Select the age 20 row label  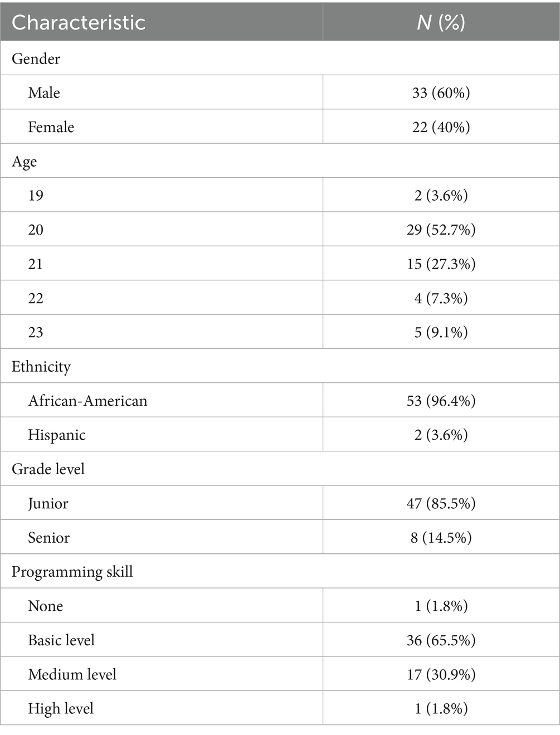[36, 230]
